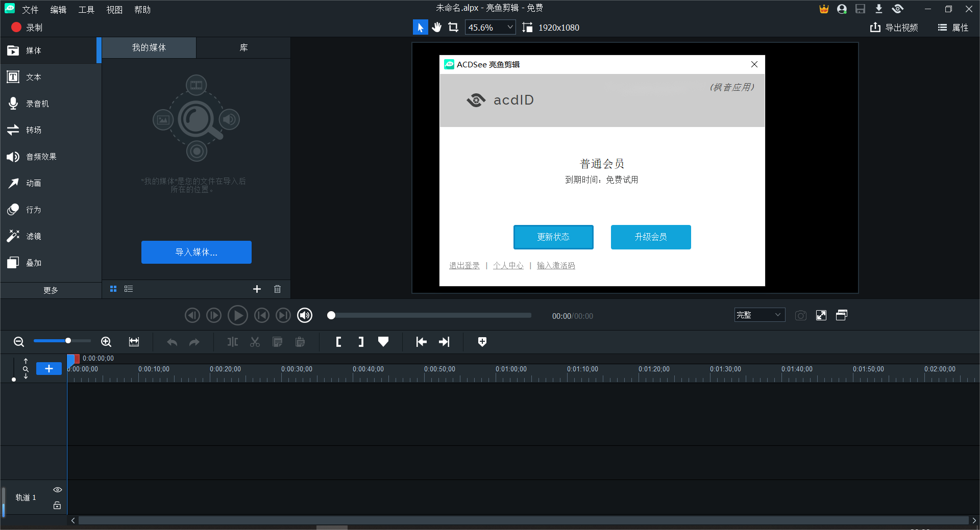Image resolution: width=980 pixels, height=530 pixels.
Task: Click the trash delete media icon
Action: pyautogui.click(x=277, y=289)
